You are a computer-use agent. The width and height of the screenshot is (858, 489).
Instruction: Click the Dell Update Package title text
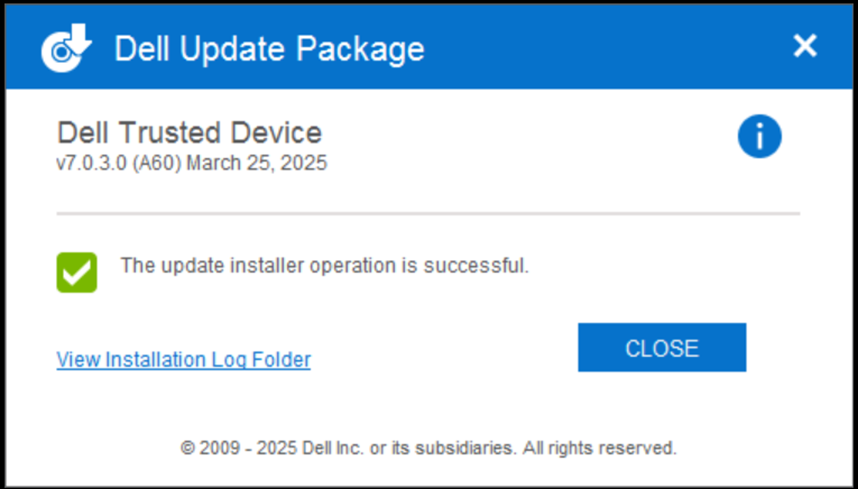[269, 48]
